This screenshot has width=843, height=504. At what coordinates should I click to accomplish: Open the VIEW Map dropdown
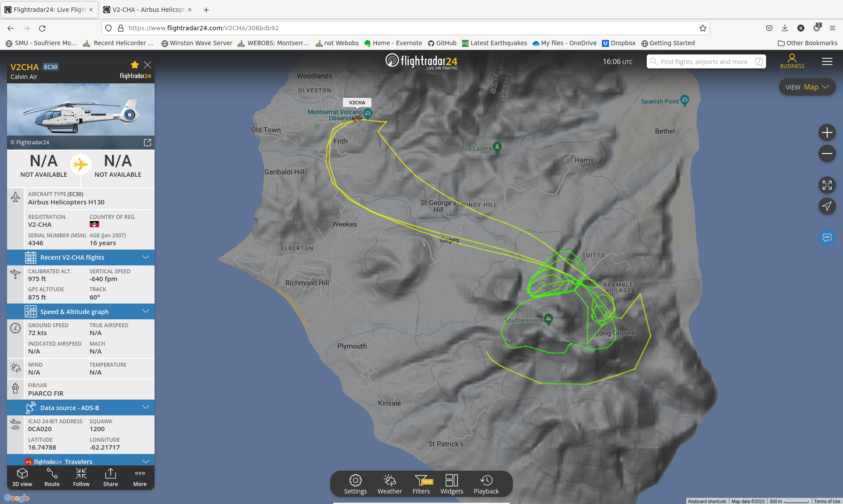coord(807,87)
